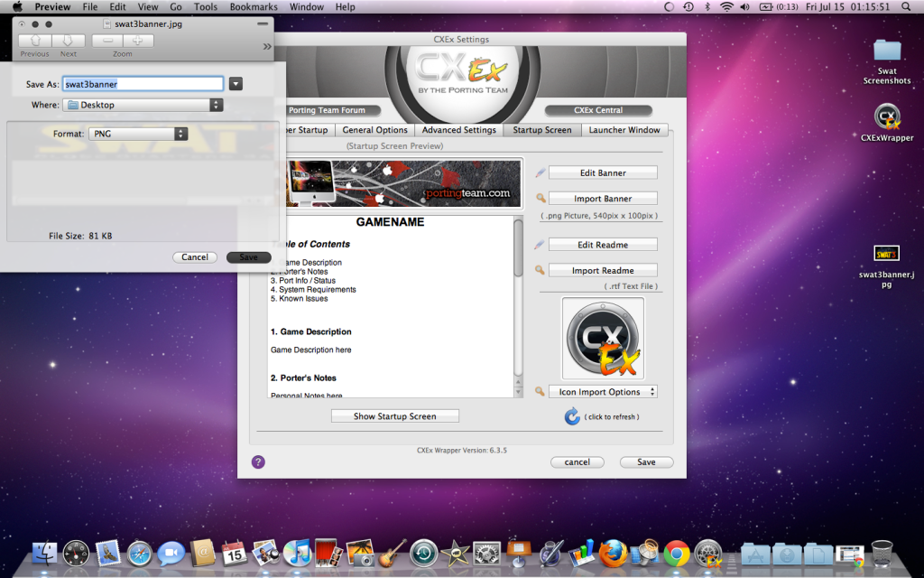This screenshot has width=924, height=578.
Task: Click the Save As filename field
Action: 143,84
